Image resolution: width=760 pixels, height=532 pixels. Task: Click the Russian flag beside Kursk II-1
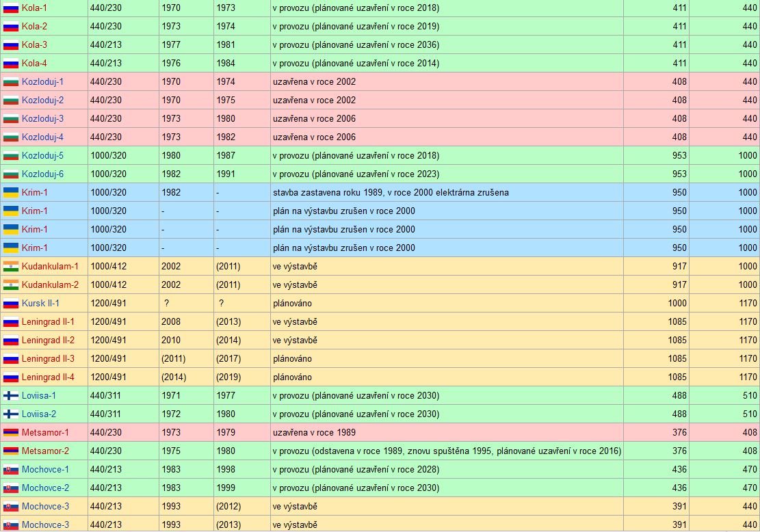point(10,304)
